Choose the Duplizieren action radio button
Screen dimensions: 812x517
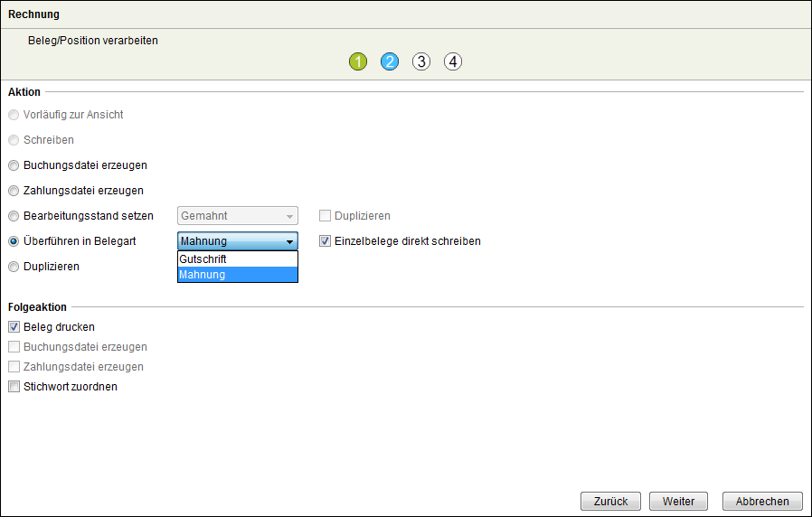click(14, 267)
